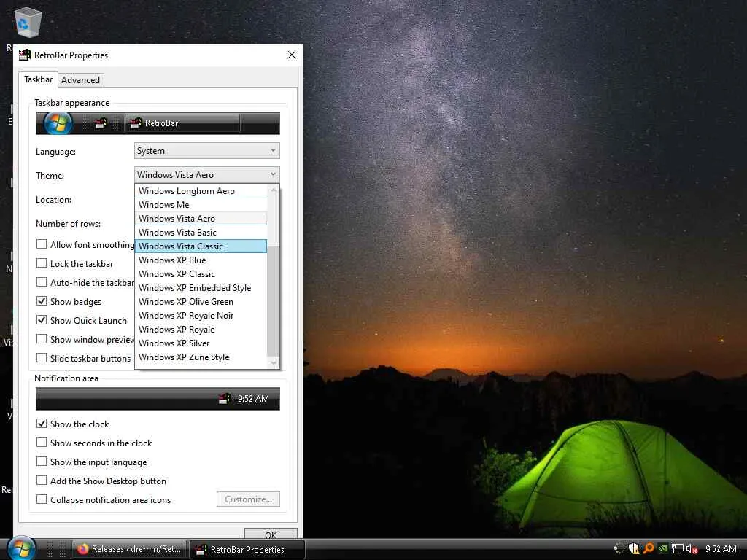Enable Show seconds in the clock
This screenshot has width=747, height=560.
(x=42, y=443)
